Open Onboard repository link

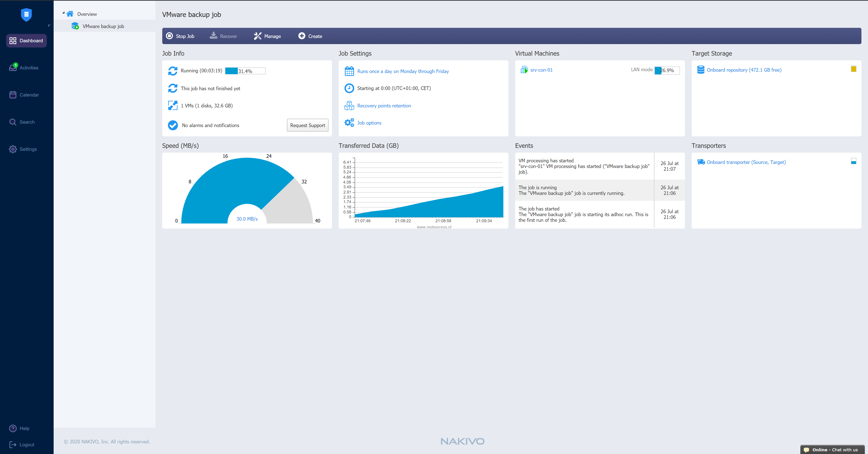point(744,70)
